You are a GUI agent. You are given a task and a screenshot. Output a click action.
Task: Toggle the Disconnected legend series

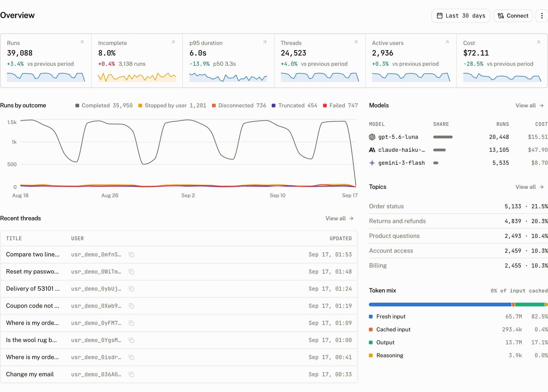[x=239, y=106]
